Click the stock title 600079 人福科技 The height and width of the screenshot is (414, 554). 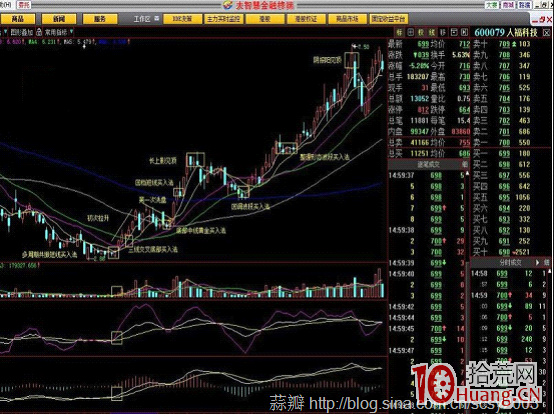click(506, 33)
